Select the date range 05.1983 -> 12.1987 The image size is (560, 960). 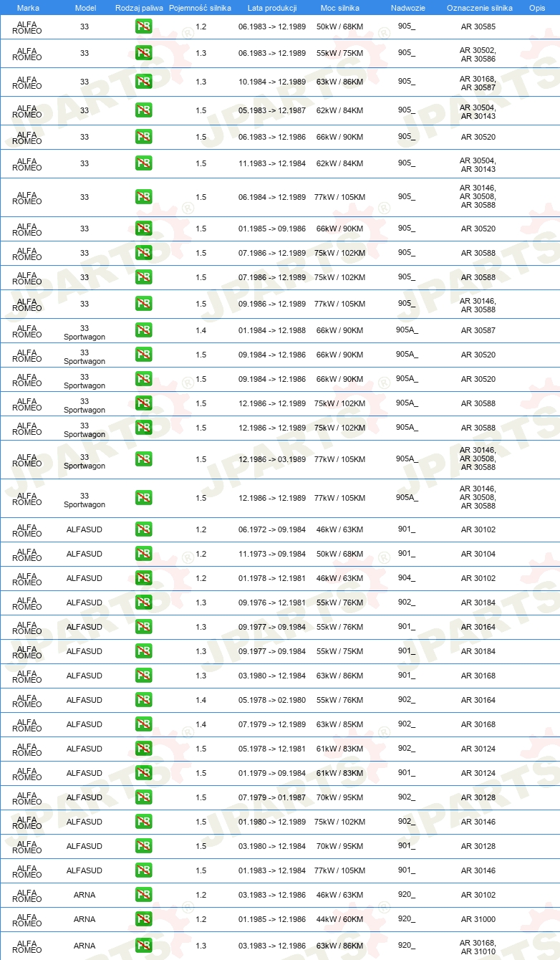[272, 110]
